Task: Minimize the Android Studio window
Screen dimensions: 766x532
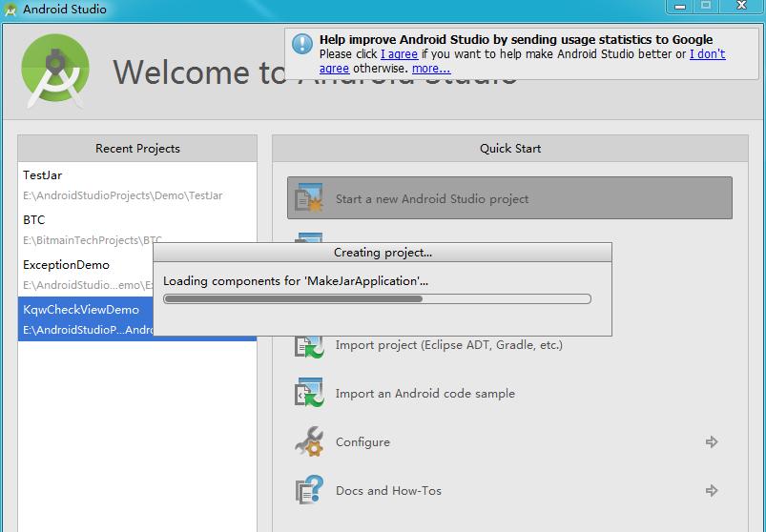Action: pos(680,7)
